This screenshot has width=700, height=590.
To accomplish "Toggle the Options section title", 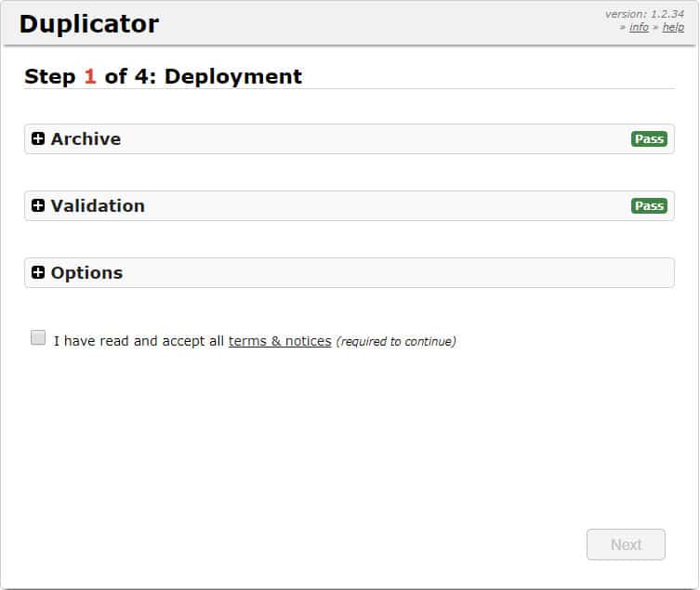I will 86,272.
